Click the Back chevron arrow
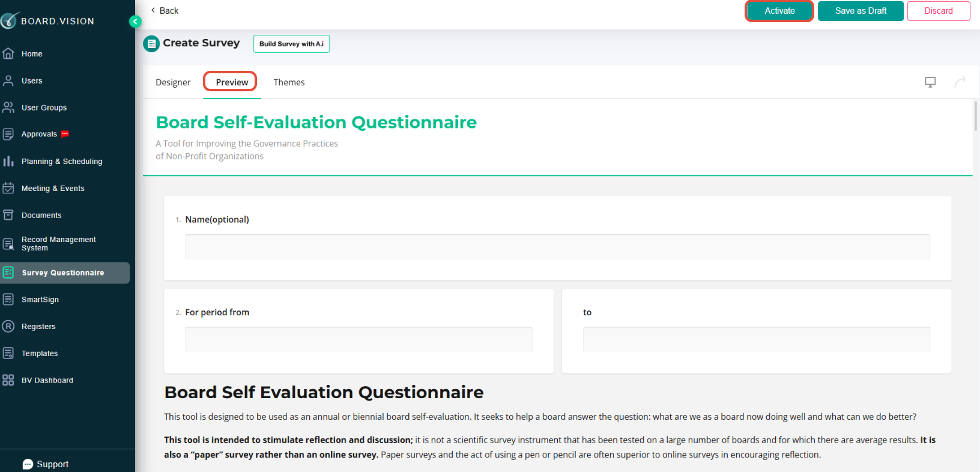Viewport: 980px width, 472px height. tap(153, 10)
